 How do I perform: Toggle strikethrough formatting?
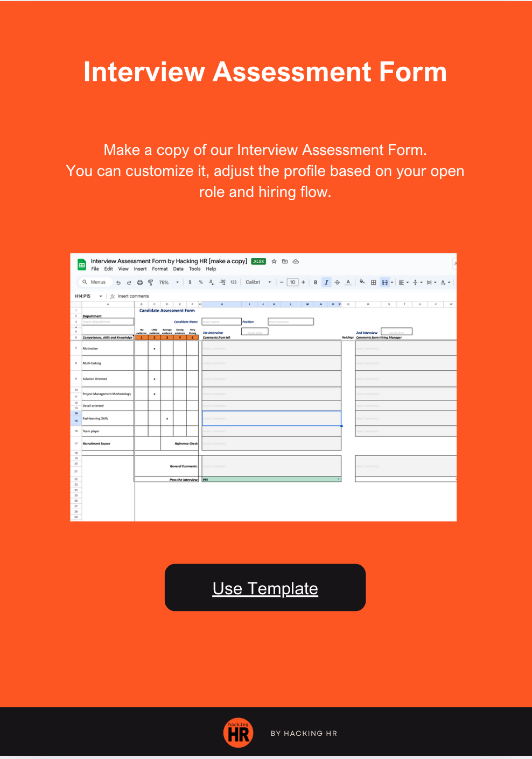tap(337, 282)
